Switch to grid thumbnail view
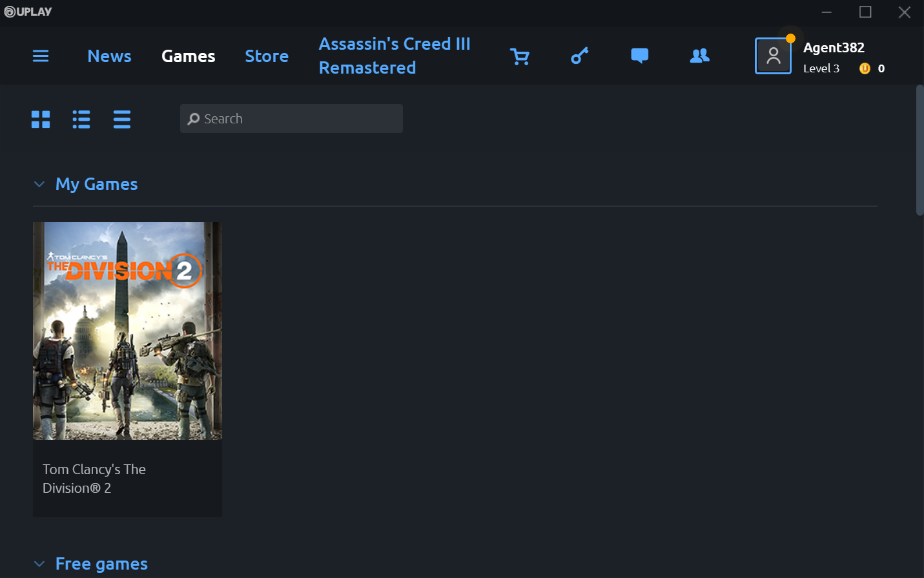924x578 pixels. (x=41, y=119)
